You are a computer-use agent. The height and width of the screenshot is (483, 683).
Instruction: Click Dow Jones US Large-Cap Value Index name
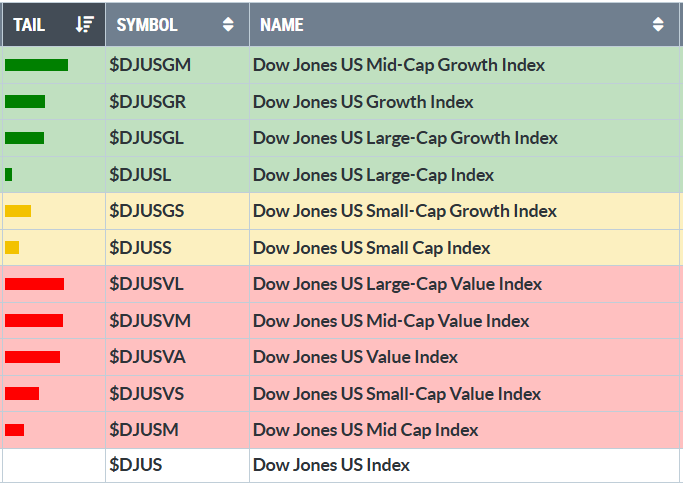tap(397, 284)
